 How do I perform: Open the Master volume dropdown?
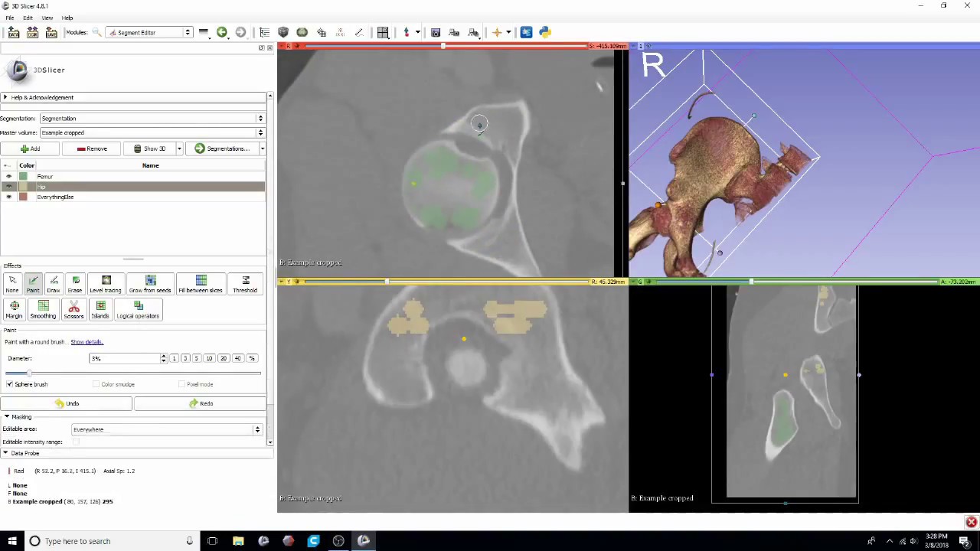point(152,133)
